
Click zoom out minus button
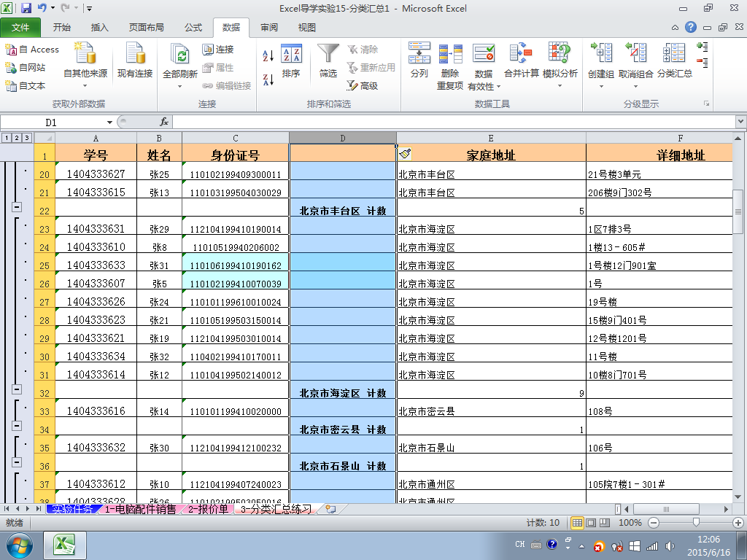pos(654,523)
